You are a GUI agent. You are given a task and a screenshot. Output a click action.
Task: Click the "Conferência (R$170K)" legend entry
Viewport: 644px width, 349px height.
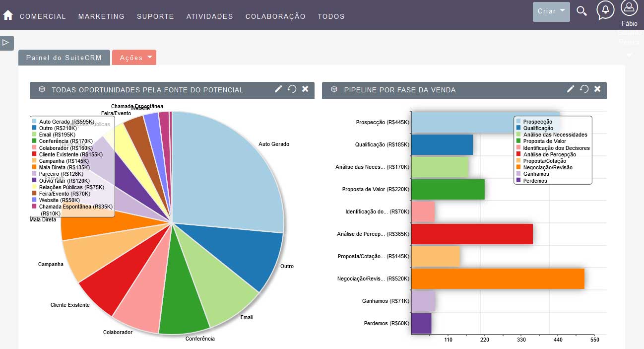pos(66,141)
